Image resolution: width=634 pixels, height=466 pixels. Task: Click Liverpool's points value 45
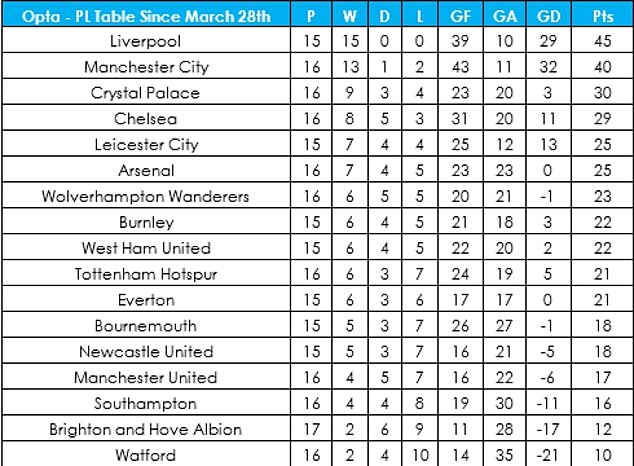coord(600,41)
